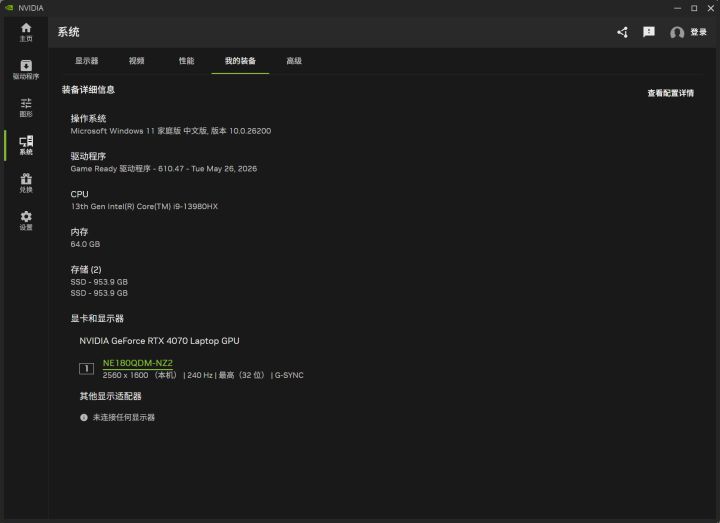Minimize the NVIDIA window
This screenshot has height=523, width=720.
677,8
